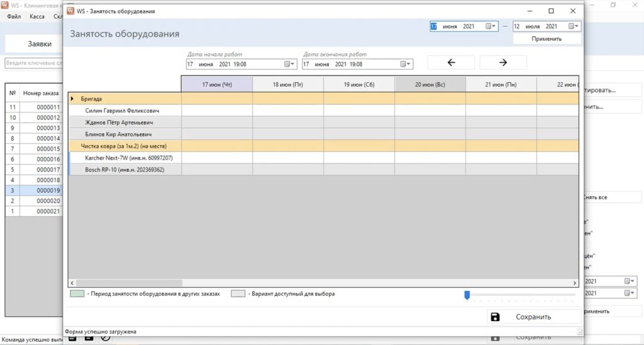Click the № column header in main window
Viewport: 644px width, 345px height.
click(13, 93)
